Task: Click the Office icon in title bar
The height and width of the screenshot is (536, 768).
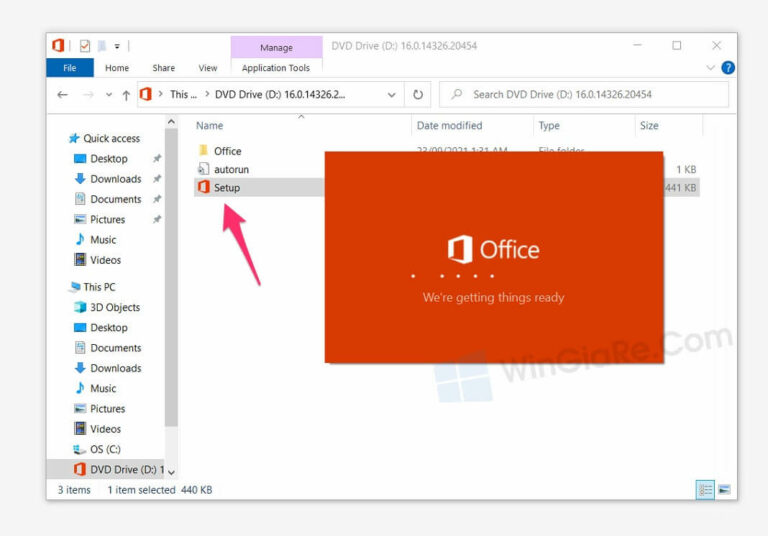Action: [x=58, y=46]
